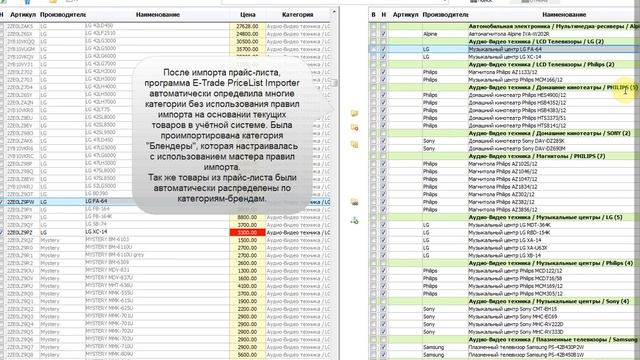Image resolution: width=640 pixels, height=360 pixels.
Task: Click right table Производитель column header
Action: click(445, 15)
